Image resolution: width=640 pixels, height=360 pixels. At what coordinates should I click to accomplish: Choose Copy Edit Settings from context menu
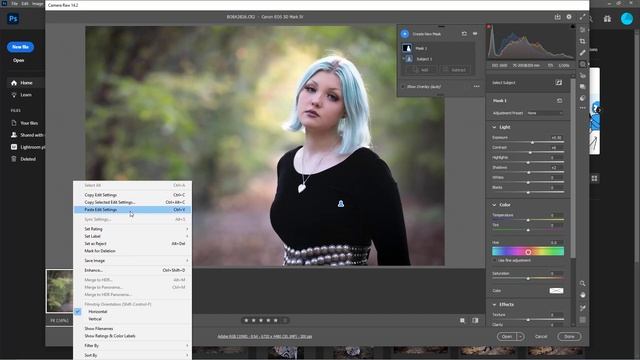tap(132, 195)
